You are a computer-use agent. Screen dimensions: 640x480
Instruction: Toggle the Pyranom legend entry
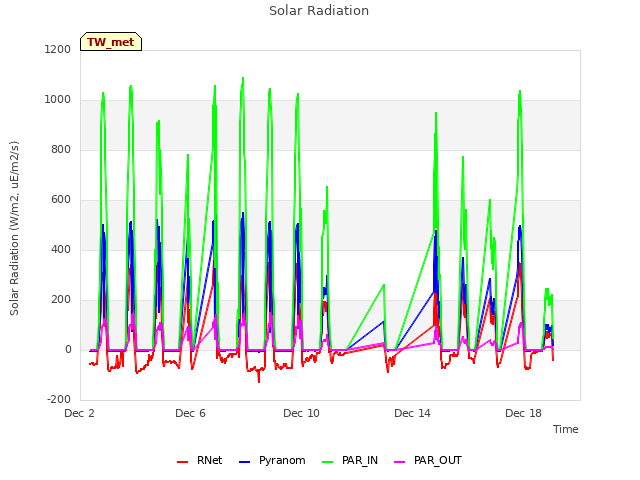272,460
